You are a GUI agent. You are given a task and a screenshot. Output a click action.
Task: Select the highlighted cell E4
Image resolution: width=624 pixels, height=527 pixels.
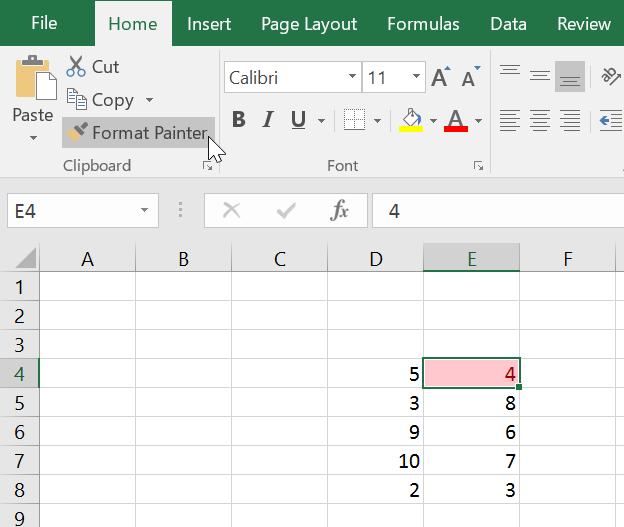coord(472,373)
